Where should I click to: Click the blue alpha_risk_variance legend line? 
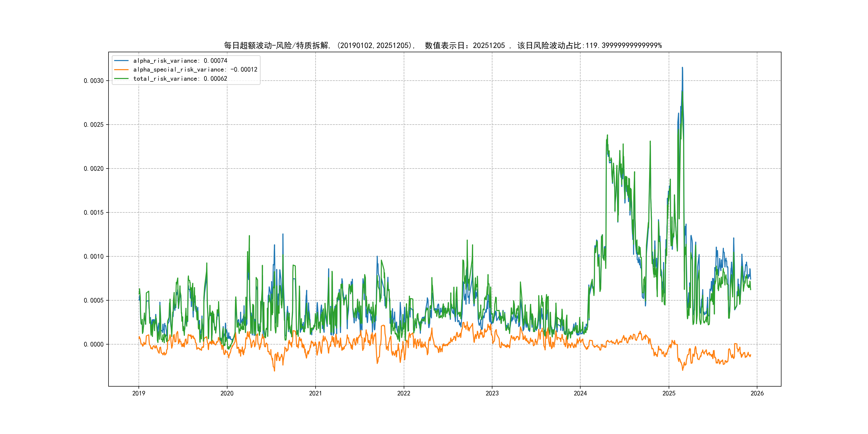click(x=121, y=61)
